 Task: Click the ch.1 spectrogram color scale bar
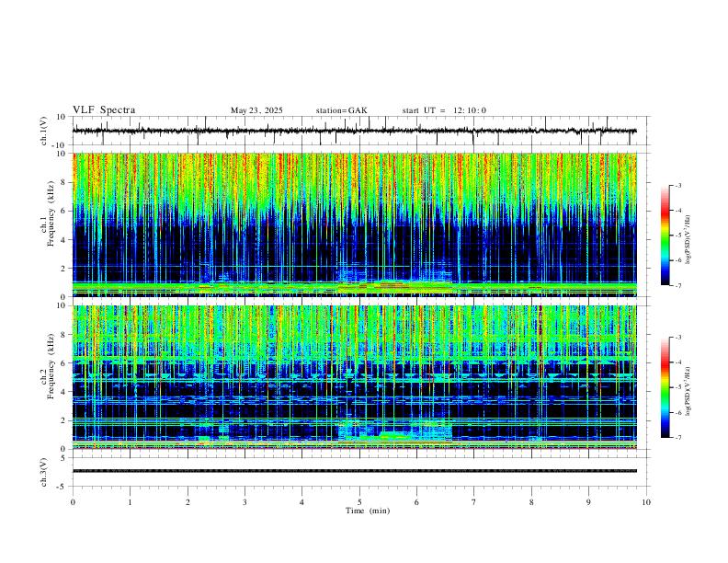point(665,236)
